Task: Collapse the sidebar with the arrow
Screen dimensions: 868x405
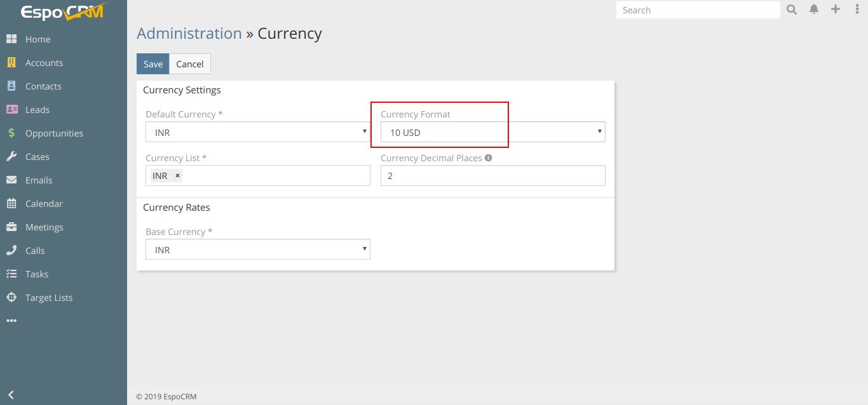Action: 11,395
